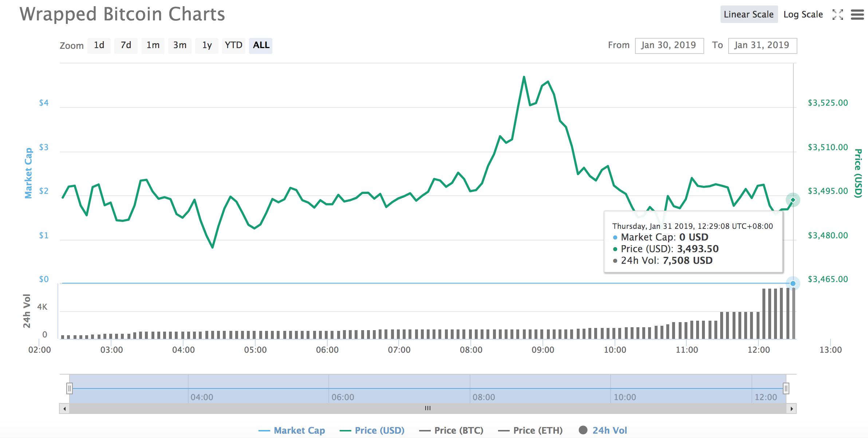Click the $3,465.00 price axis label
Image resolution: width=868 pixels, height=438 pixels.
click(828, 279)
